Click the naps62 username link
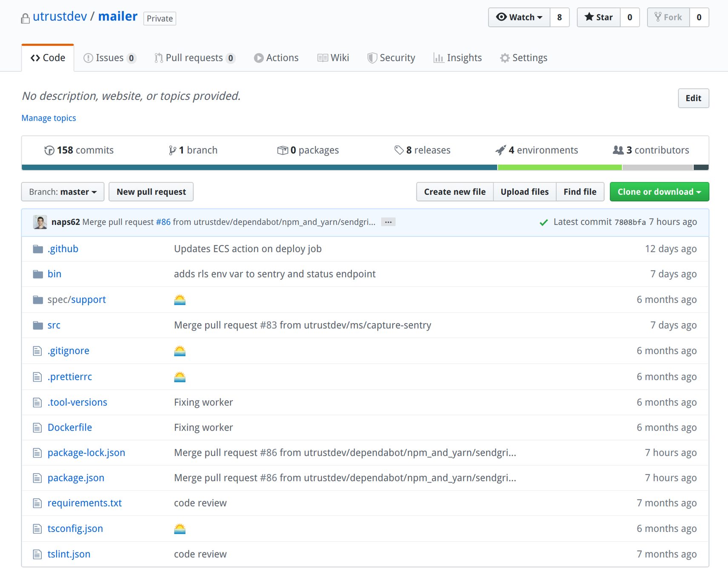 click(x=66, y=222)
